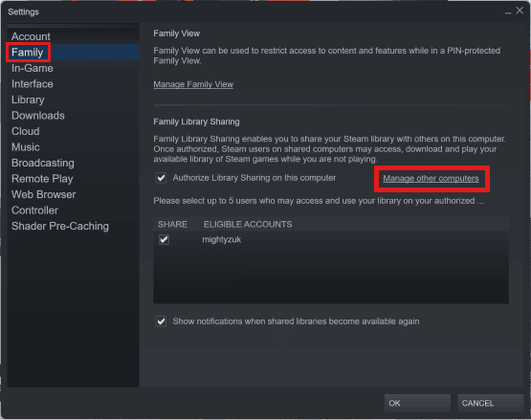Open the In-Game settings category
Viewport: 531px width, 420px height.
33,68
